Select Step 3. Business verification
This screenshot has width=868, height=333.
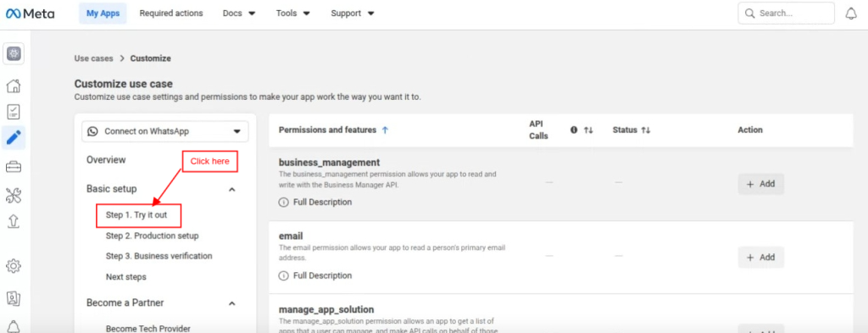(x=159, y=256)
